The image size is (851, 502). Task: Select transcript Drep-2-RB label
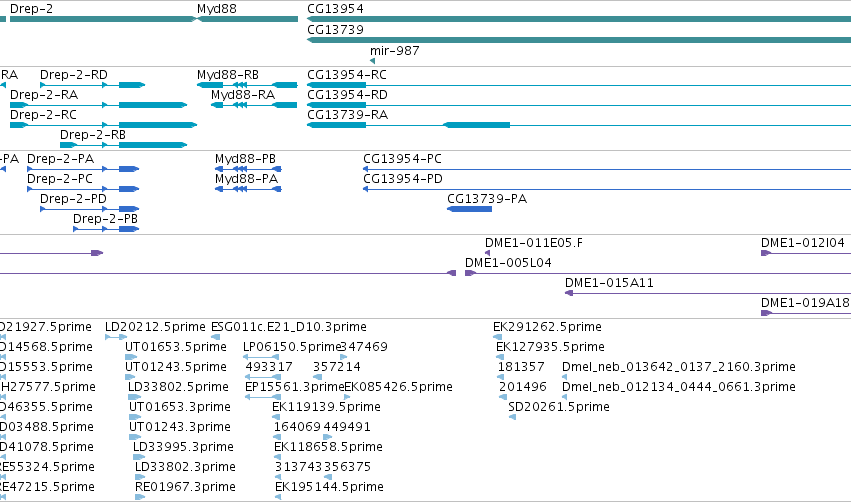point(93,135)
